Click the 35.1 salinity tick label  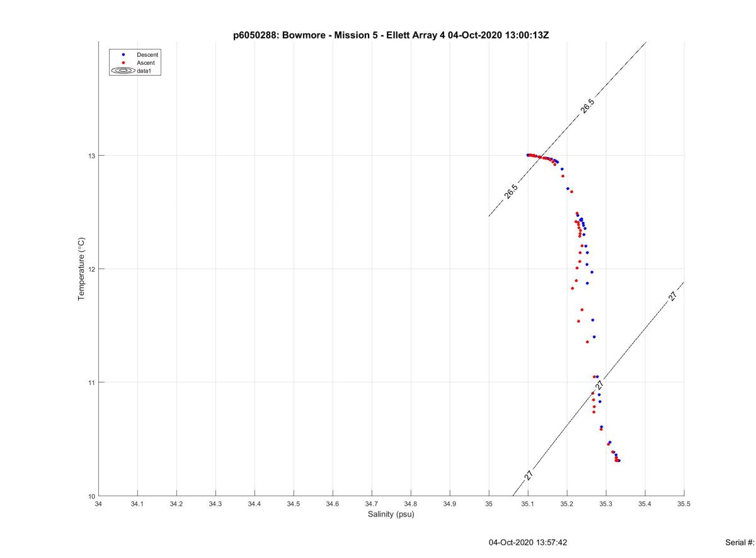tap(528, 504)
